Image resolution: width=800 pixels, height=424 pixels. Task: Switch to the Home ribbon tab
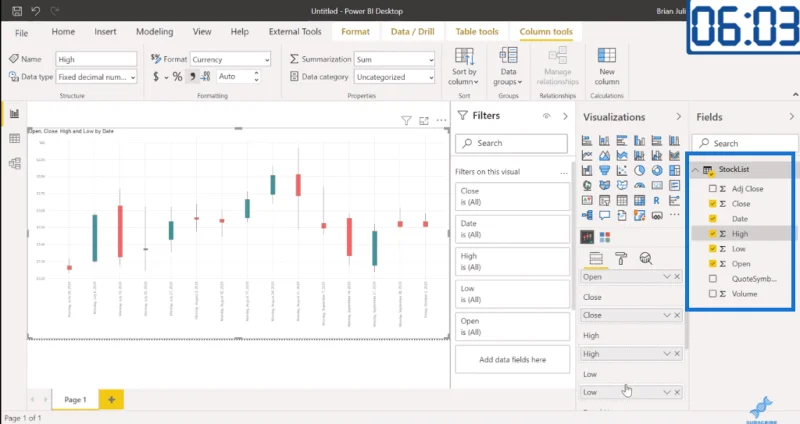click(63, 32)
